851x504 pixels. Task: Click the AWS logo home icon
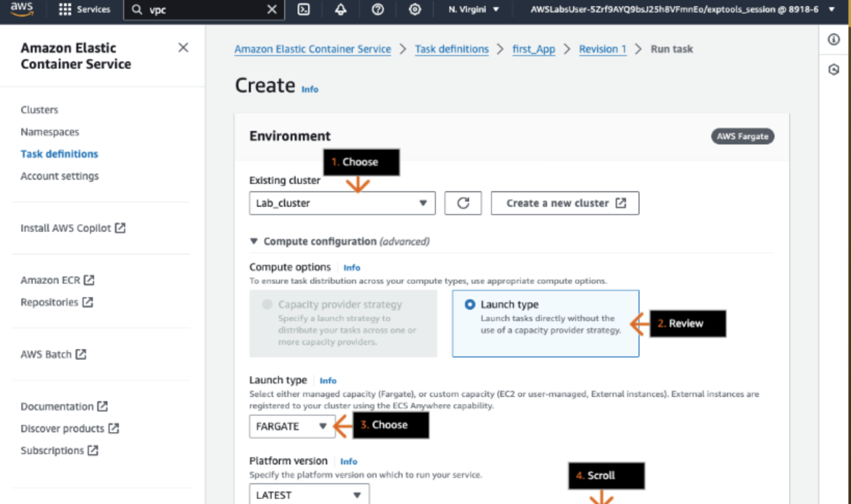[21, 9]
